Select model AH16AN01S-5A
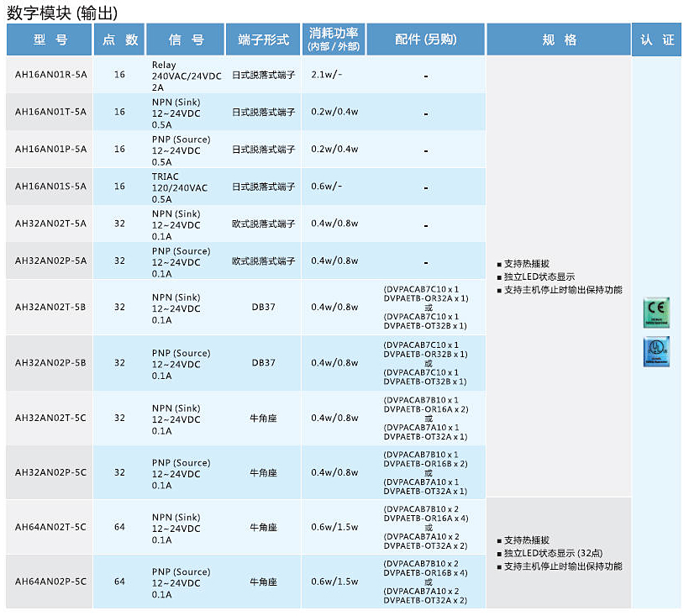This screenshot has height=616, width=689. pyautogui.click(x=51, y=187)
